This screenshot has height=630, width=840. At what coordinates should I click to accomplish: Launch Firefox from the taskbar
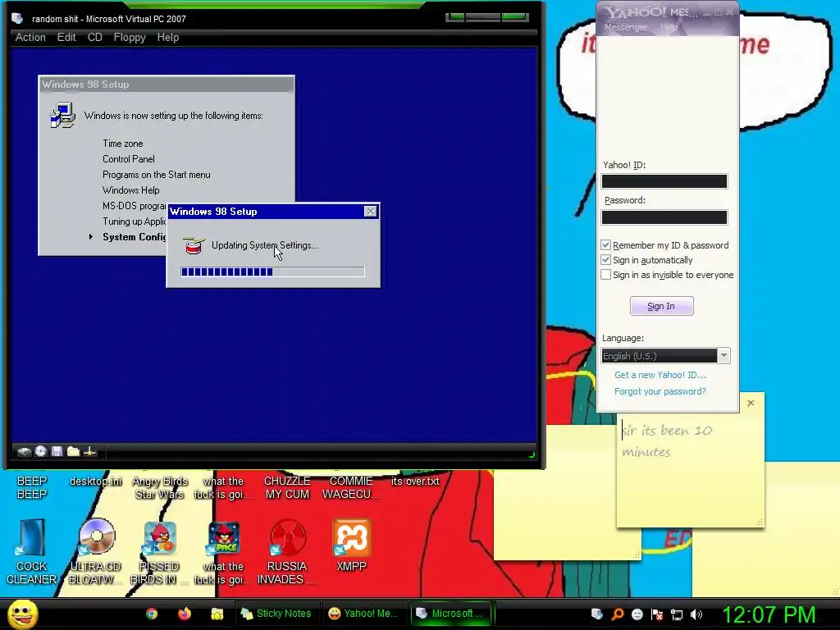click(x=185, y=614)
